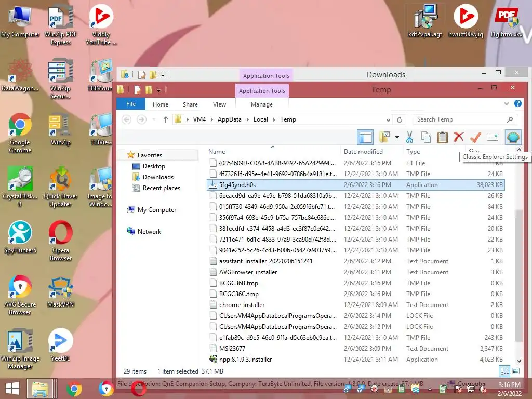Sort by Date modified column header
This screenshot has height=399, width=532.
click(363, 151)
